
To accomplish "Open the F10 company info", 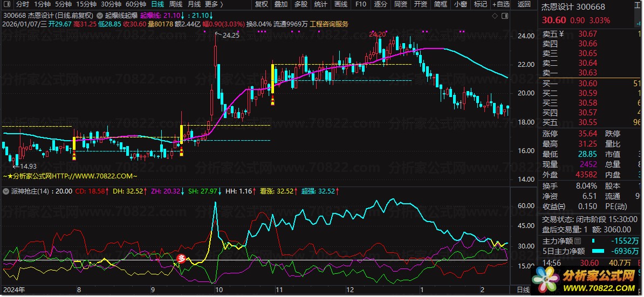I will (x=361, y=4).
